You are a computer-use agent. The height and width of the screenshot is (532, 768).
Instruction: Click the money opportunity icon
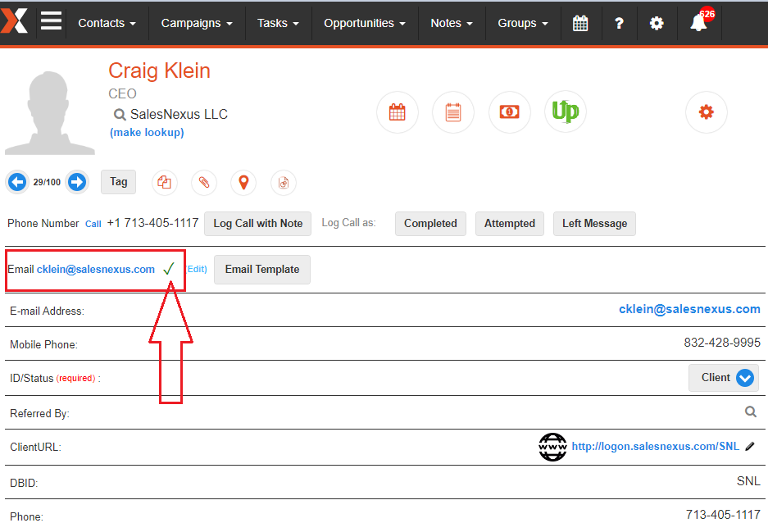509,112
